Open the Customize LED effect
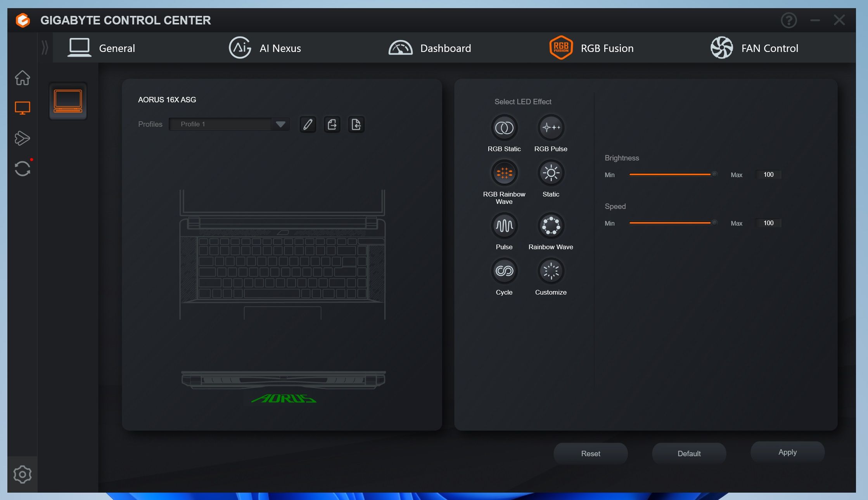Image resolution: width=868 pixels, height=500 pixels. 551,271
